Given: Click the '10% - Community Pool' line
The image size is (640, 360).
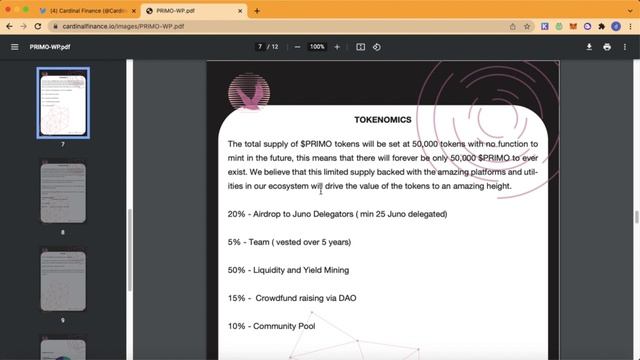Looking at the screenshot, I should [271, 326].
